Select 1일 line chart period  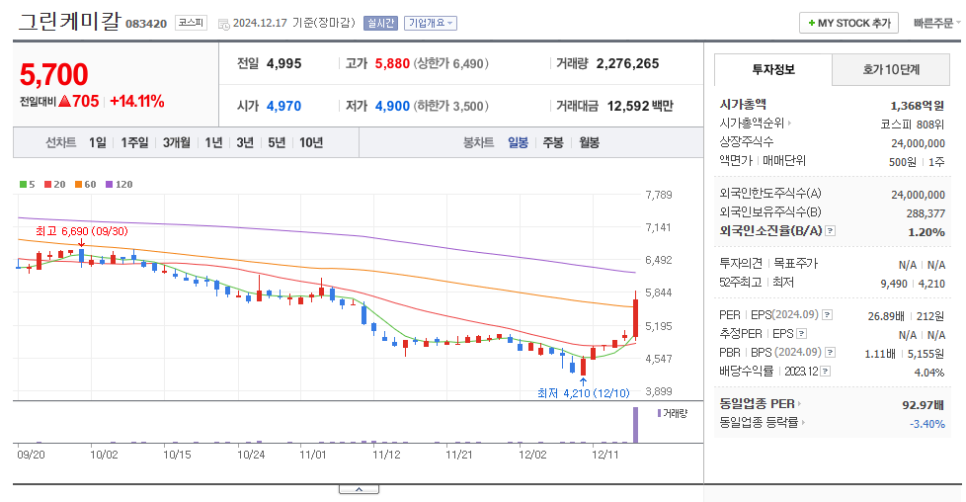[97, 143]
